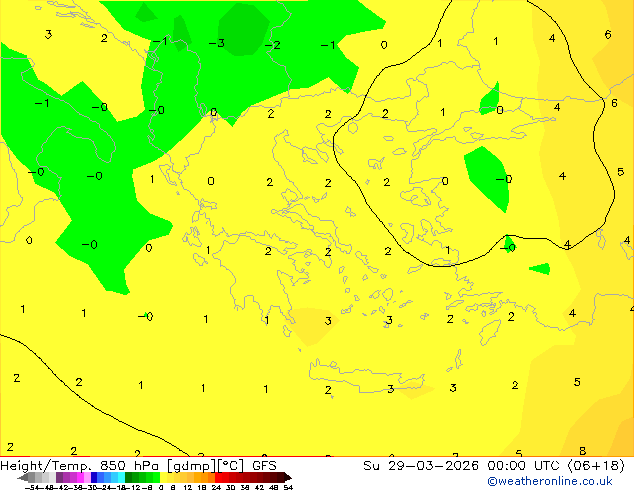Image resolution: width=634 pixels, height=490 pixels.
Task: Click the -2 temperature value on the map
Action: 273,45
